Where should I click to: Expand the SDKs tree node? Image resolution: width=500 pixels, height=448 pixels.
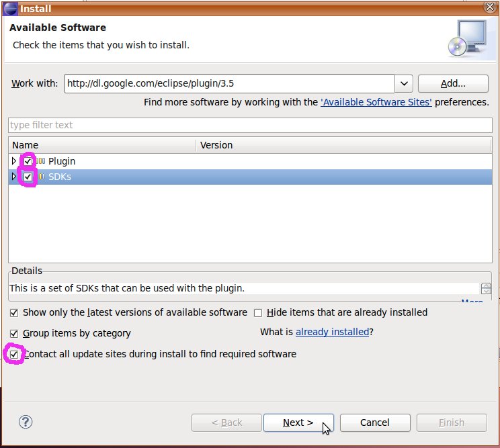click(14, 177)
